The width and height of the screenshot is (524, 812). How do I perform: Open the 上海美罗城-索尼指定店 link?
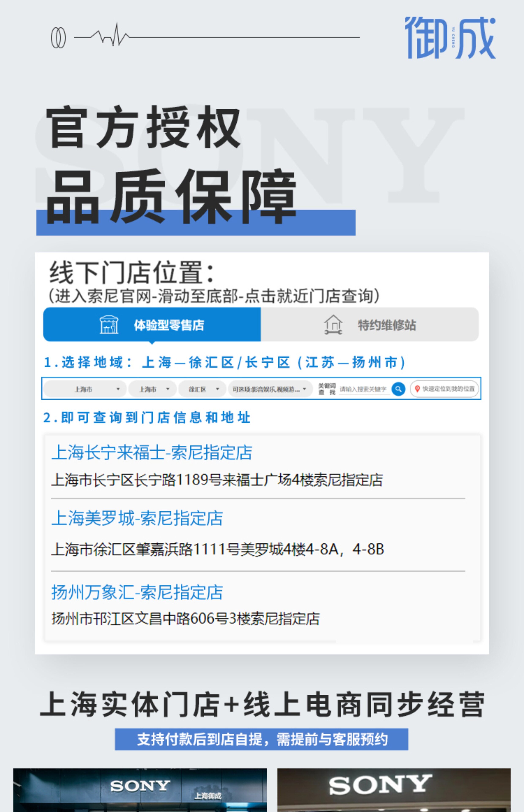point(137,518)
